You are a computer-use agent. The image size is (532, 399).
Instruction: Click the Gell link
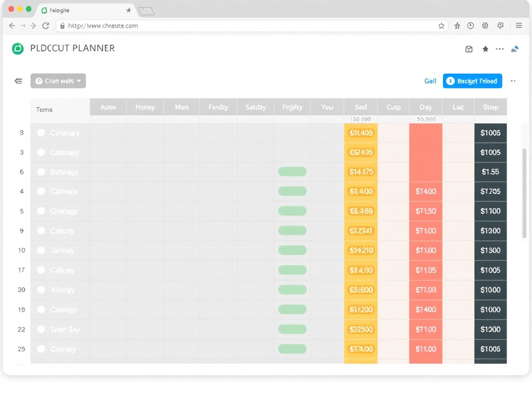click(x=430, y=81)
